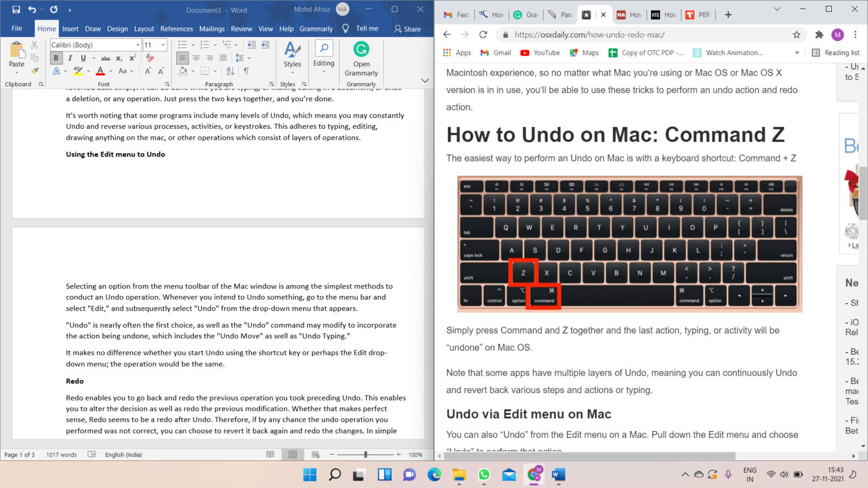This screenshot has width=868, height=488.
Task: Switch to the References ribbon tab
Action: 177,29
